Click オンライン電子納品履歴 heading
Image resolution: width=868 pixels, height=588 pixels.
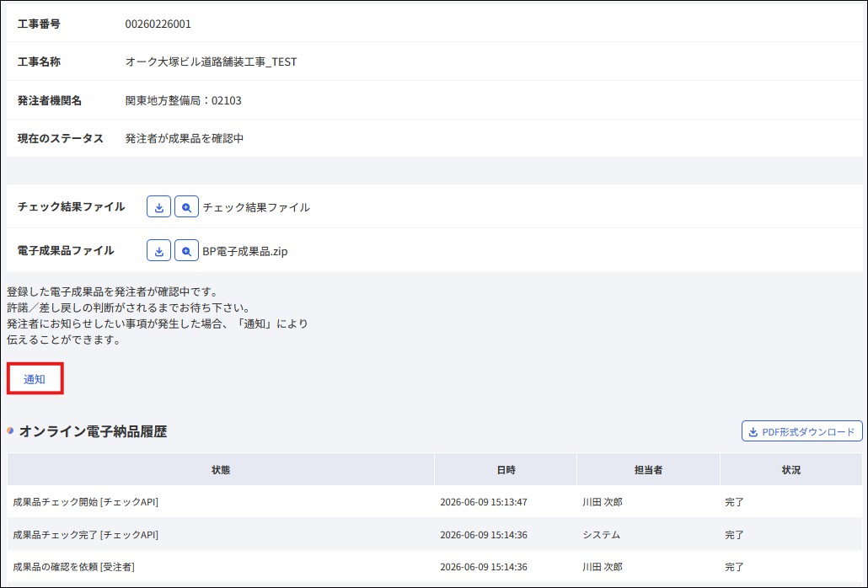coord(93,431)
